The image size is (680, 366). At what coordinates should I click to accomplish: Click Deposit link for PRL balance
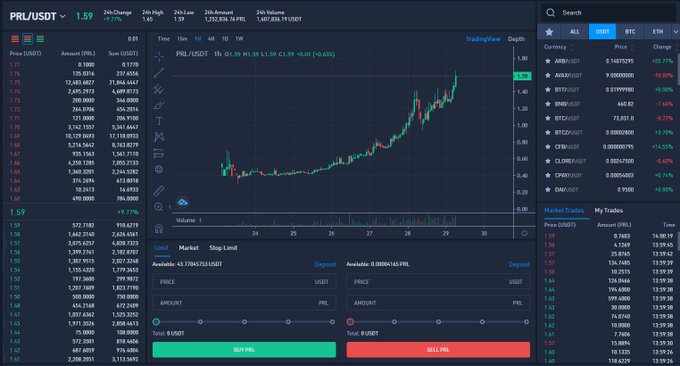(519, 264)
